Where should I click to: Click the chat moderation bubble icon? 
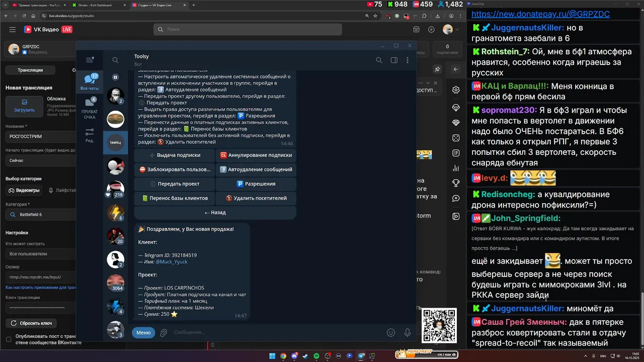click(456, 199)
